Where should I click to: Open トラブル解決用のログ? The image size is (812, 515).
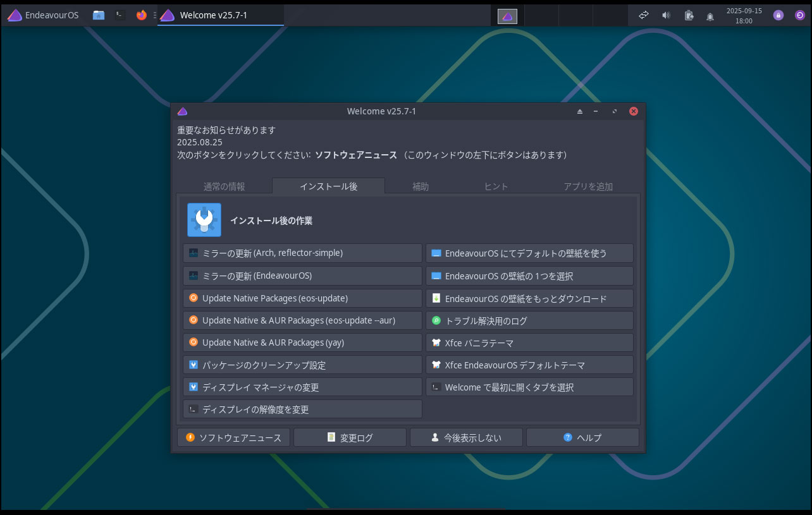(x=530, y=320)
